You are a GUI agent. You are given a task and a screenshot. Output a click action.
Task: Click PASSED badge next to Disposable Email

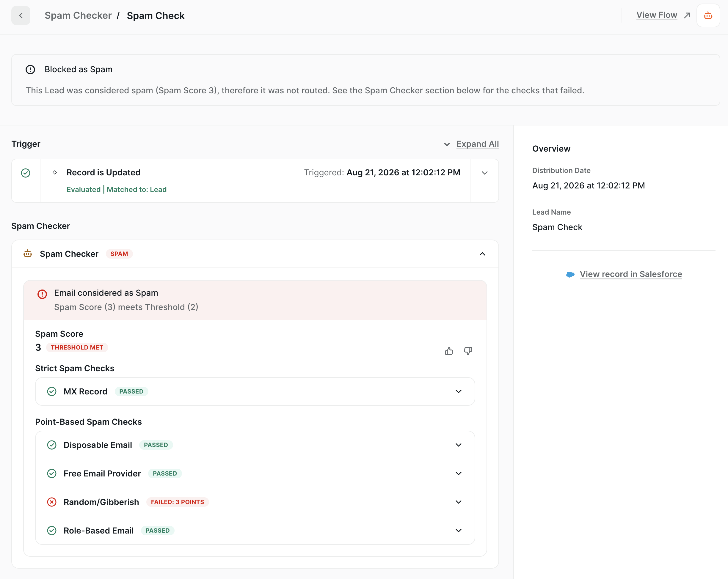pos(156,445)
